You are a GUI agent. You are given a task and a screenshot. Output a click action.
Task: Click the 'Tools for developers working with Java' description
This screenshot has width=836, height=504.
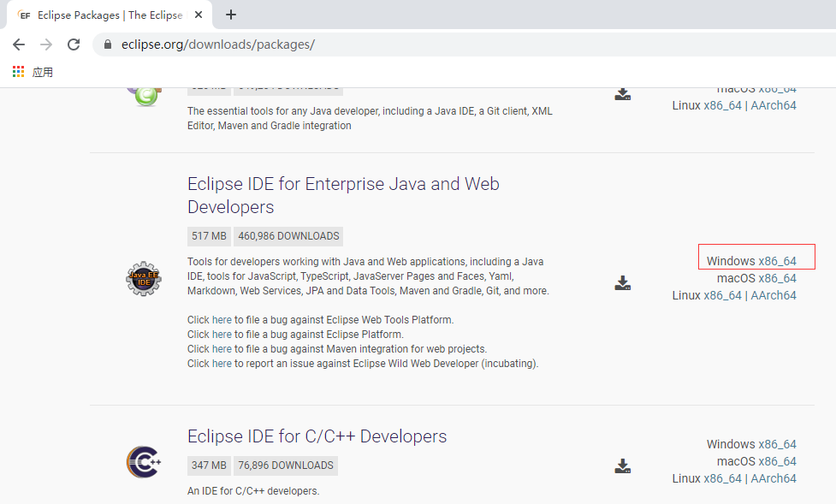pyautogui.click(x=368, y=276)
